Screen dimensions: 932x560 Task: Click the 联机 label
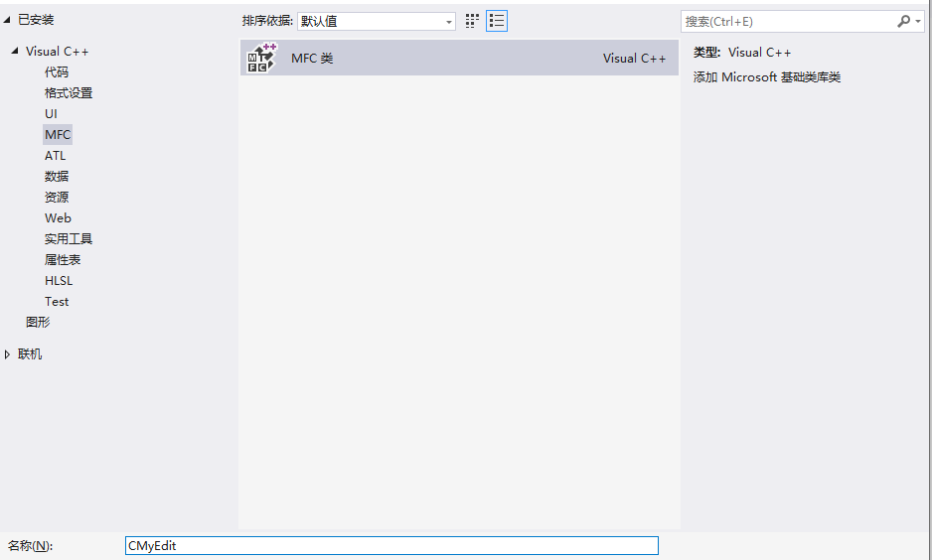[30, 354]
